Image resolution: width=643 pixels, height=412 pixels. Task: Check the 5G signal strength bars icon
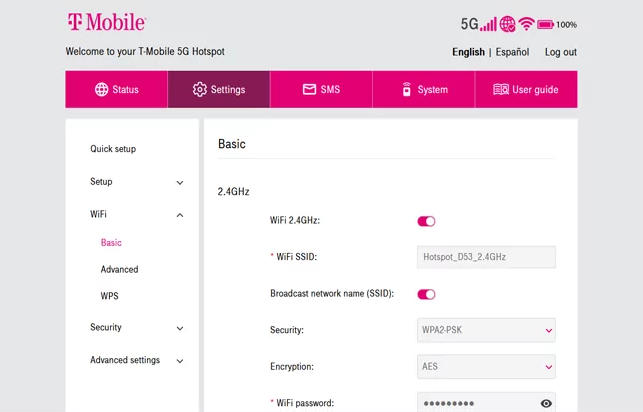pos(488,24)
